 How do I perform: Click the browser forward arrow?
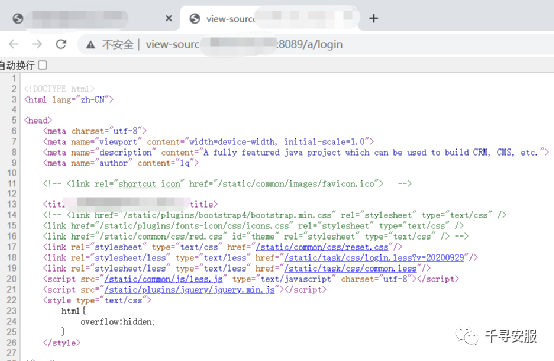pyautogui.click(x=37, y=44)
